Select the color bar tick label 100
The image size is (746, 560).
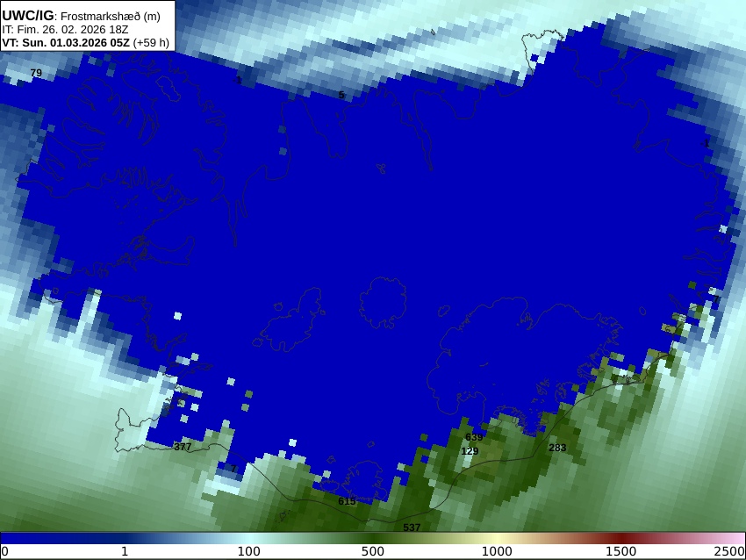click(x=249, y=551)
